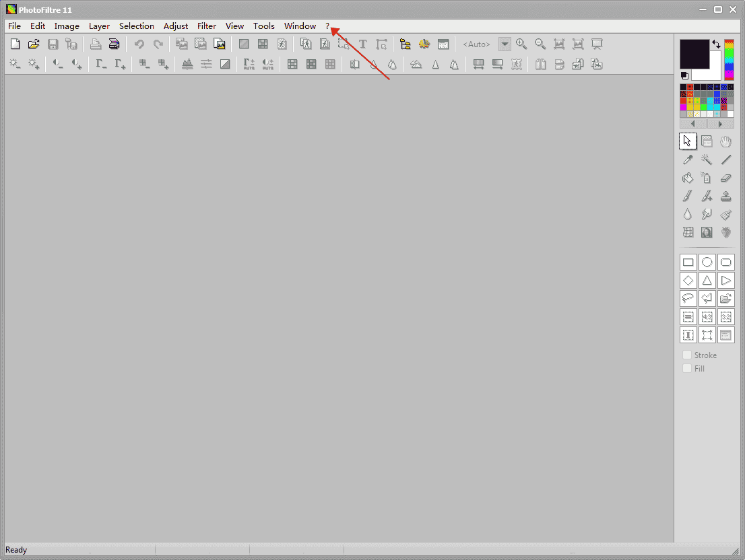Screen dimensions: 745x560
Task: Open an image file with the folder icon
Action: coord(34,44)
